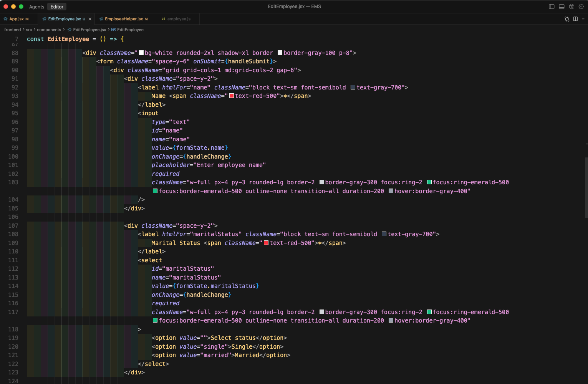The image size is (588, 384).
Task: Click formState.maritalStatus on line 114
Action: click(x=216, y=286)
